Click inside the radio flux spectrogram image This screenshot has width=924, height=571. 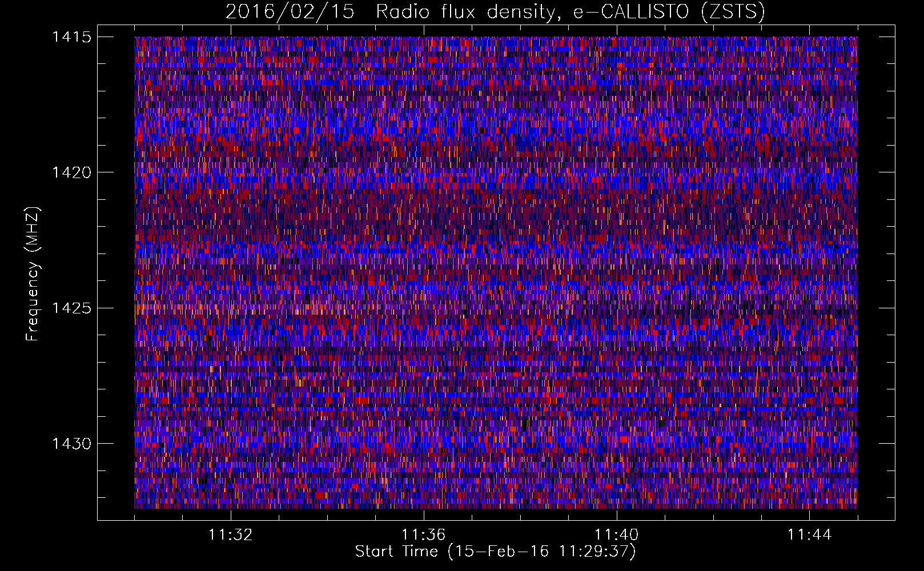(496, 272)
